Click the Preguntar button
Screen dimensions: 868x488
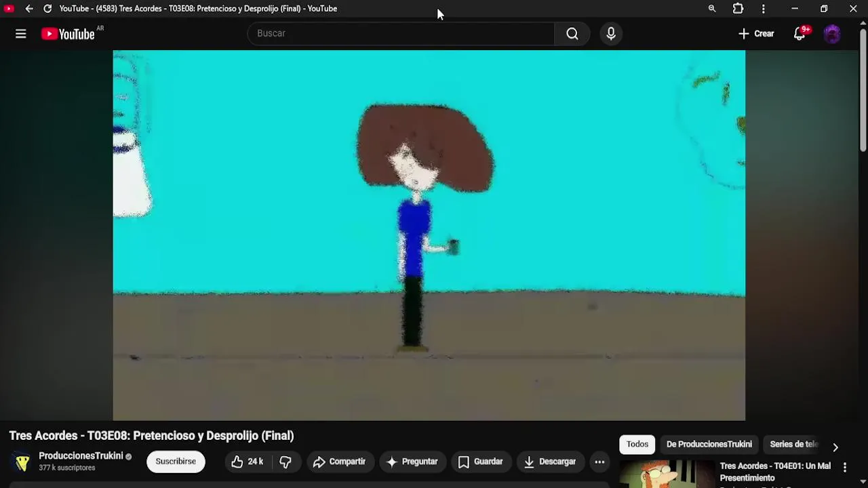tap(412, 462)
